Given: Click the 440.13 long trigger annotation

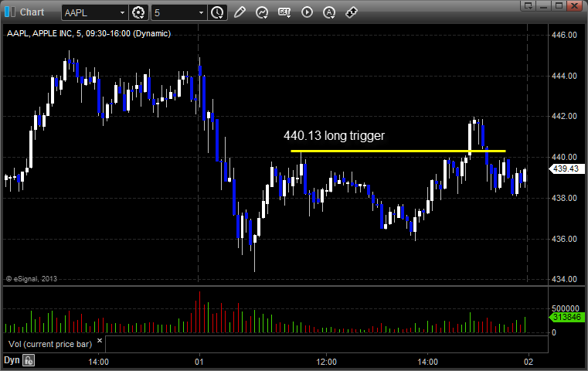Looking at the screenshot, I should click(x=334, y=135).
